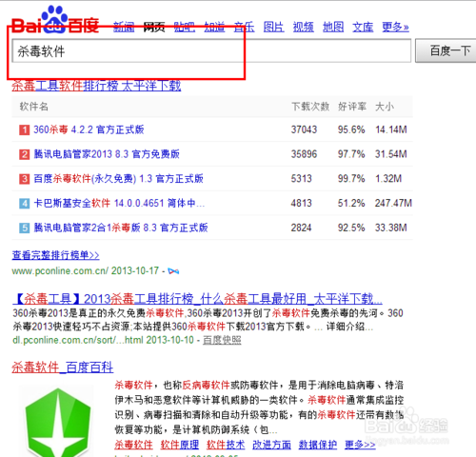Click rank 1 red badge icon
The width and height of the screenshot is (476, 457).
tap(24, 129)
